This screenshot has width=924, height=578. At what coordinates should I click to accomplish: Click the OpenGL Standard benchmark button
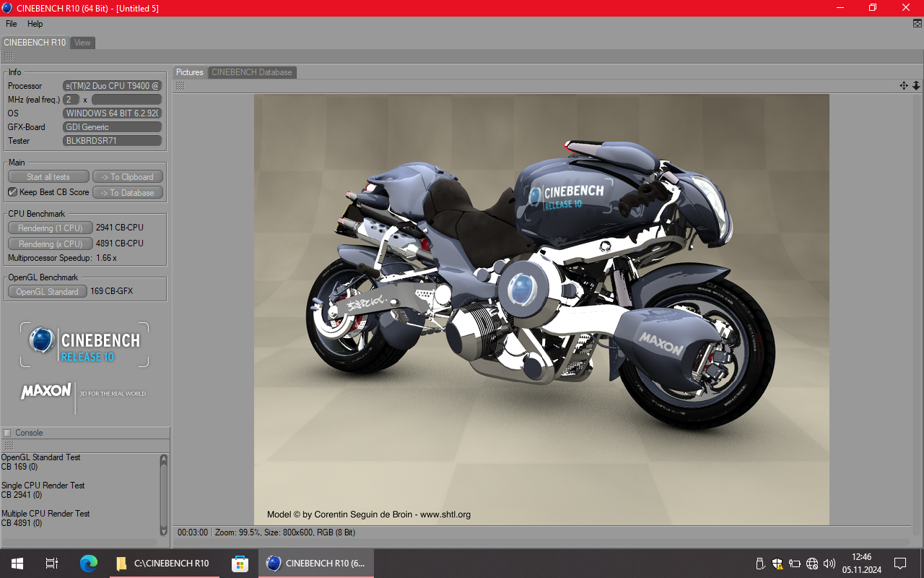48,292
